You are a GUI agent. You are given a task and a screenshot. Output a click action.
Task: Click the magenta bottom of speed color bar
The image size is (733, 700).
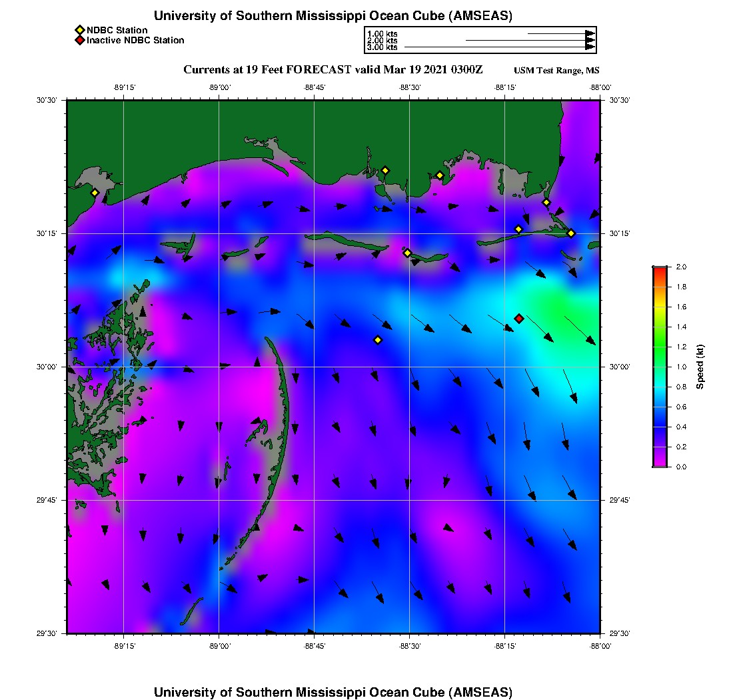point(659,463)
